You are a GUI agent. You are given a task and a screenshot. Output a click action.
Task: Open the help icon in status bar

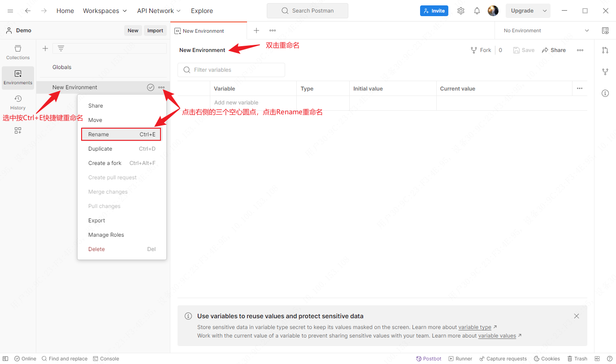click(x=610, y=359)
